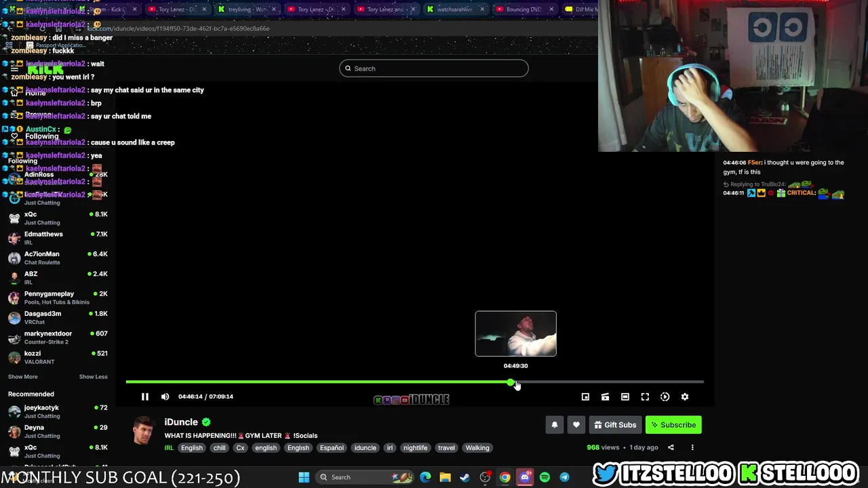The width and height of the screenshot is (868, 488).
Task: Open the playback speed icon
Action: point(665,396)
